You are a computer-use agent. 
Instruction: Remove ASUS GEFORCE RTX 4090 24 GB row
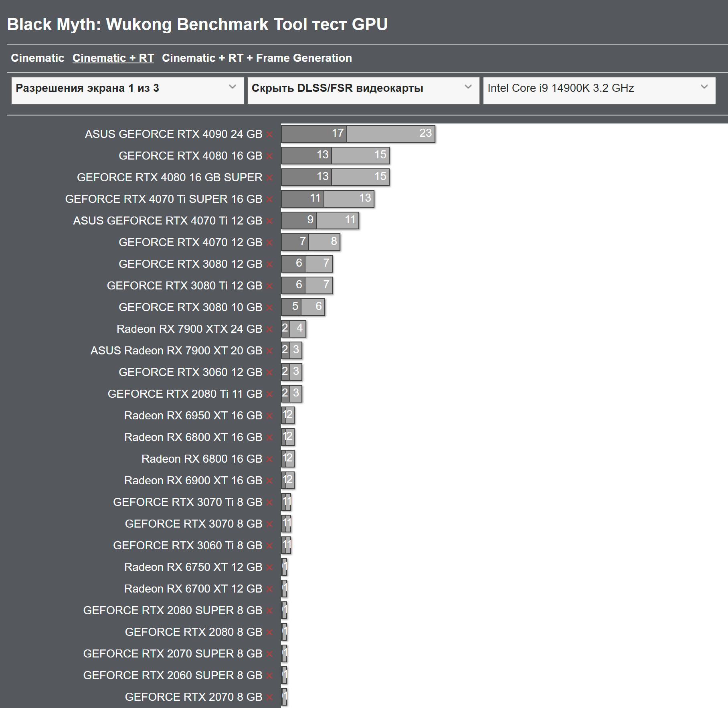pyautogui.click(x=270, y=134)
